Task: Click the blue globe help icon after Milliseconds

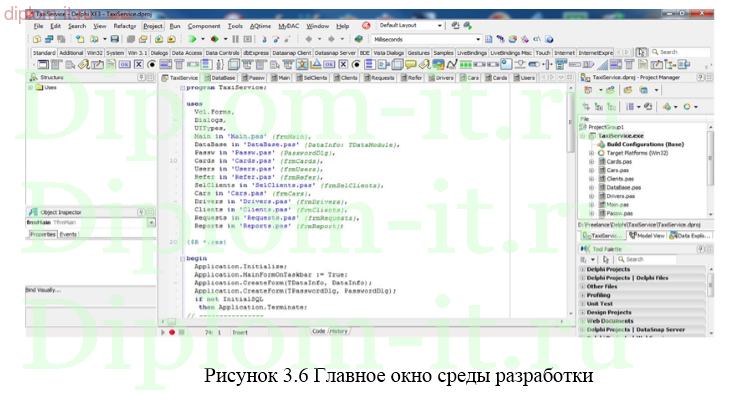Action: 550,39
